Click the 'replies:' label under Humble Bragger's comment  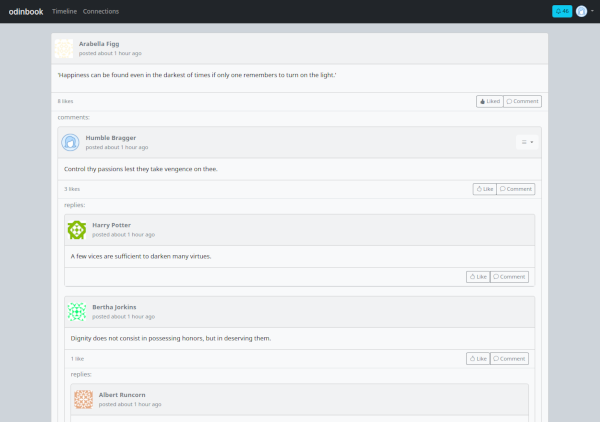[x=75, y=205]
